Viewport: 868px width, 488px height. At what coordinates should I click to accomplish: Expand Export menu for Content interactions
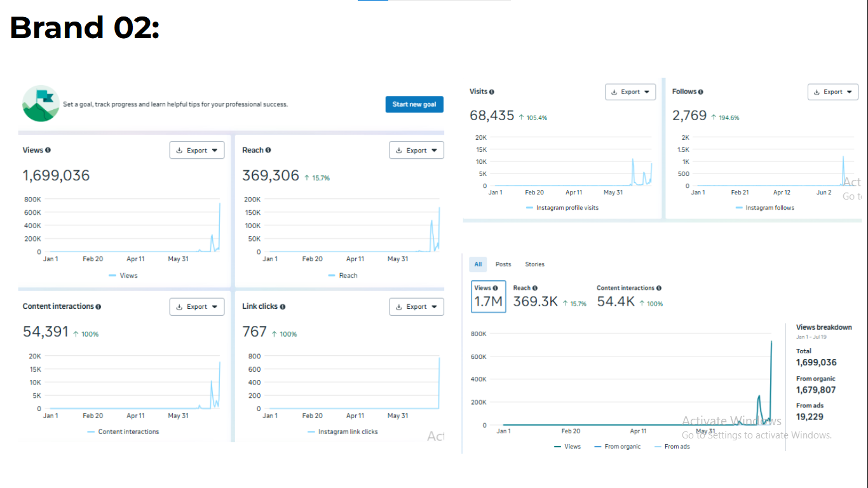(196, 307)
